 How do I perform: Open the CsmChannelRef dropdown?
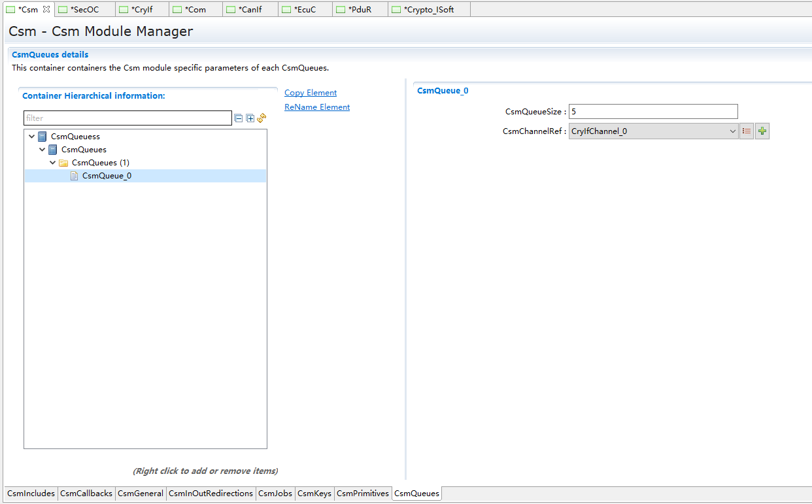[732, 131]
